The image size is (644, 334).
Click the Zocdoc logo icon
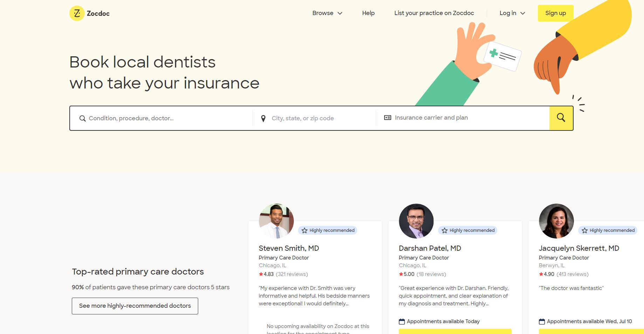coord(77,13)
